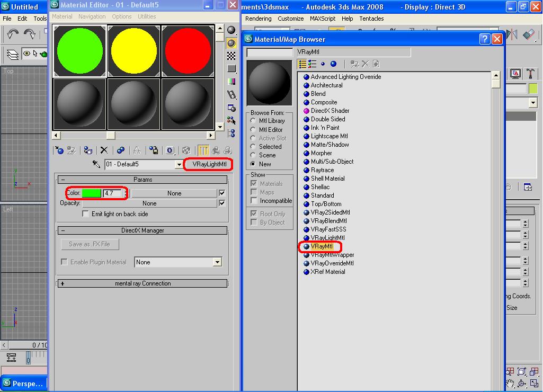Click the Color map None button

pos(174,193)
